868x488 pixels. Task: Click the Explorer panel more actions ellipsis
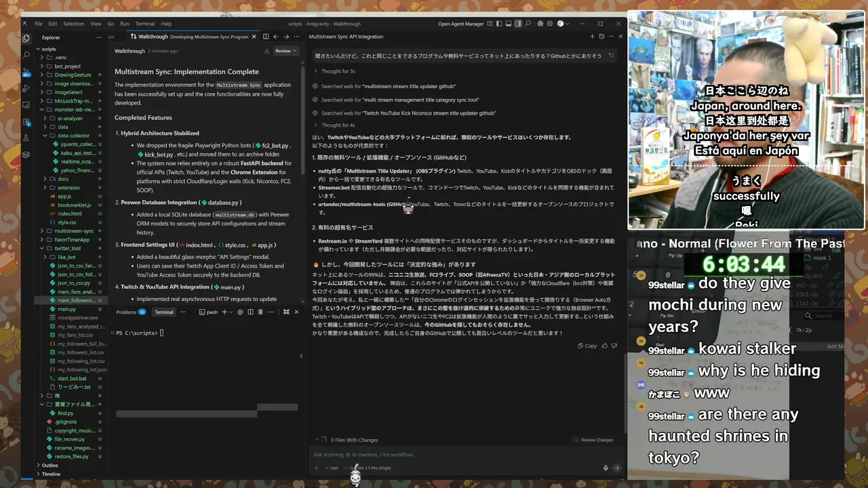(99, 37)
